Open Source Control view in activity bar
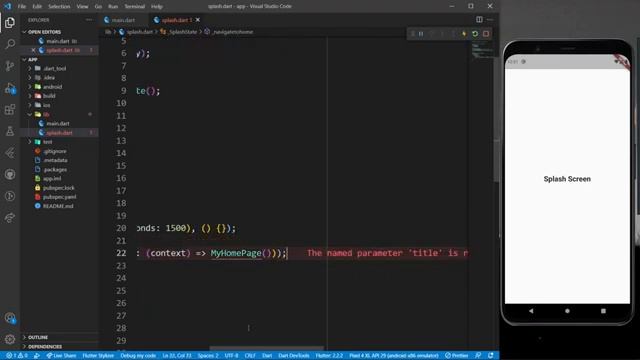The width and height of the screenshot is (640, 360). [10, 66]
